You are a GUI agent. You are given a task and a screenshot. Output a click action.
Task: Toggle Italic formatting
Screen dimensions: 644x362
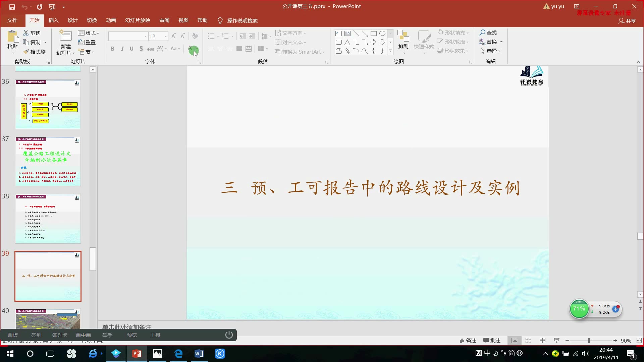[x=122, y=49]
